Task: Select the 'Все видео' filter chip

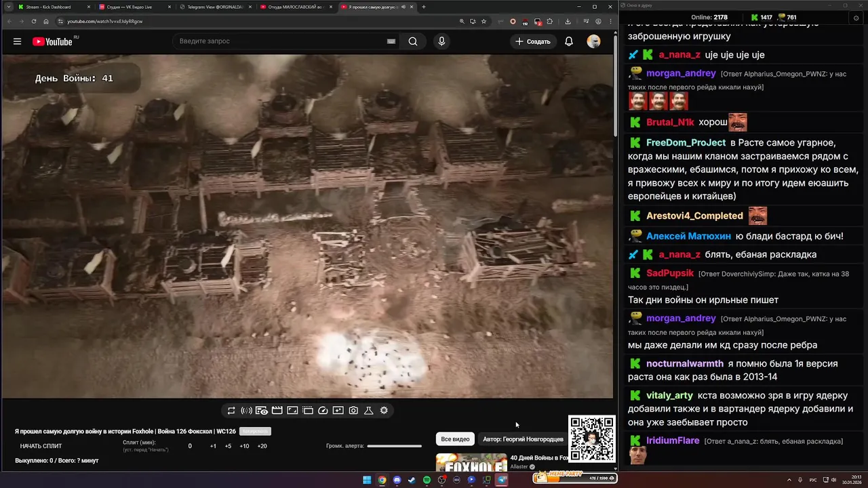Action: pyautogui.click(x=455, y=439)
